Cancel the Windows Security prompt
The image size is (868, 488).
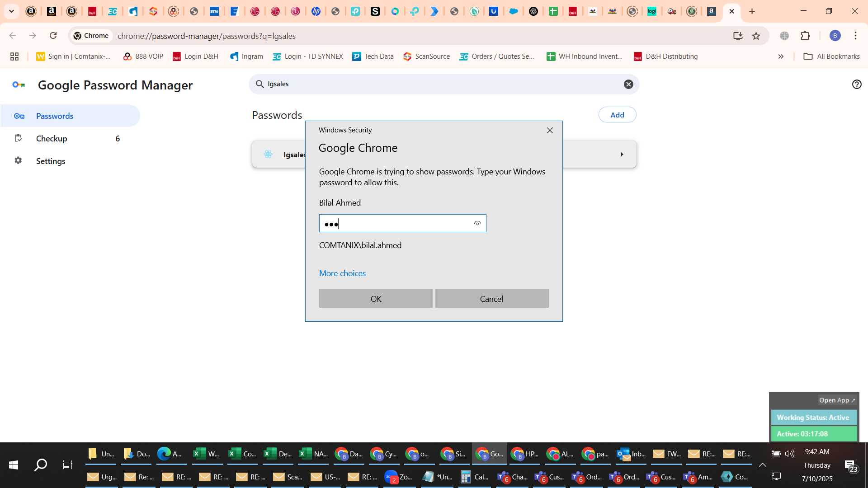coord(492,299)
